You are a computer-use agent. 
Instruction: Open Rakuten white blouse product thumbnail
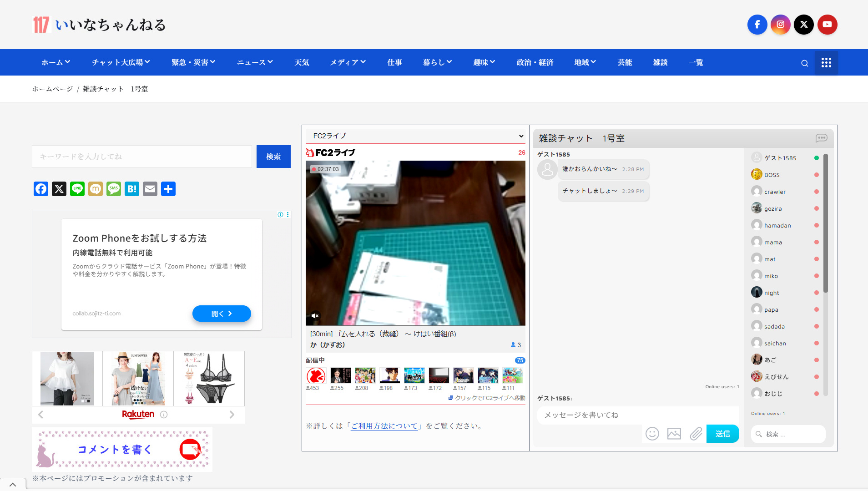coord(67,379)
